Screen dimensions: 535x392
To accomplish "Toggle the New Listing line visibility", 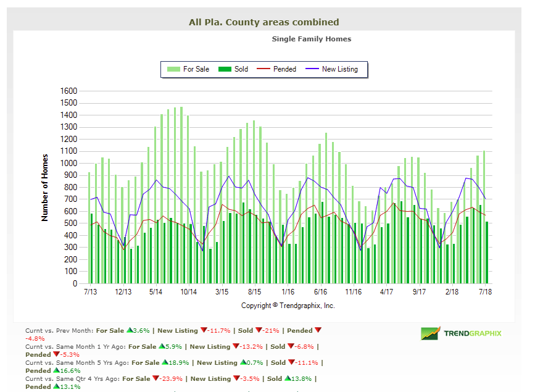I will [x=339, y=69].
